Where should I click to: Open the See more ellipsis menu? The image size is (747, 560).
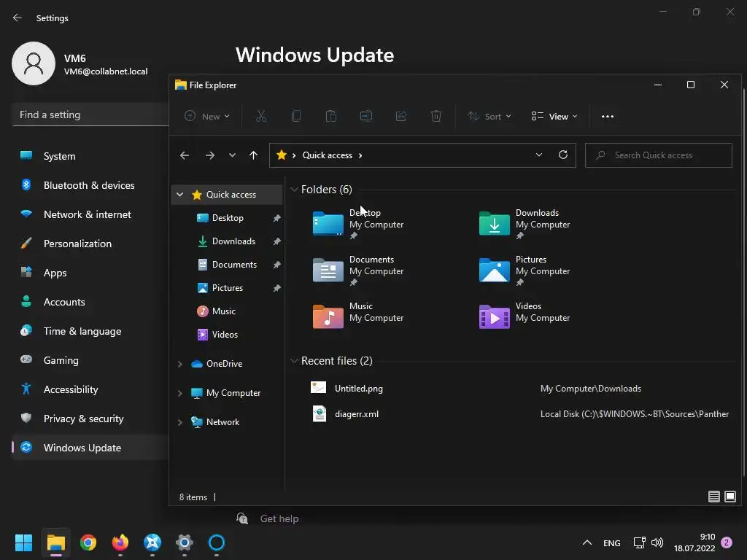pyautogui.click(x=608, y=116)
